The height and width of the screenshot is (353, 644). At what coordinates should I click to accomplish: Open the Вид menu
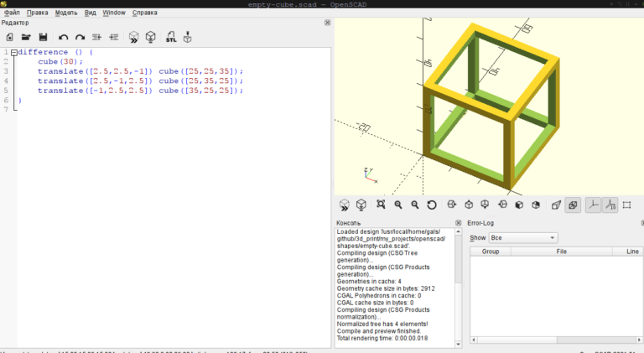tap(91, 13)
